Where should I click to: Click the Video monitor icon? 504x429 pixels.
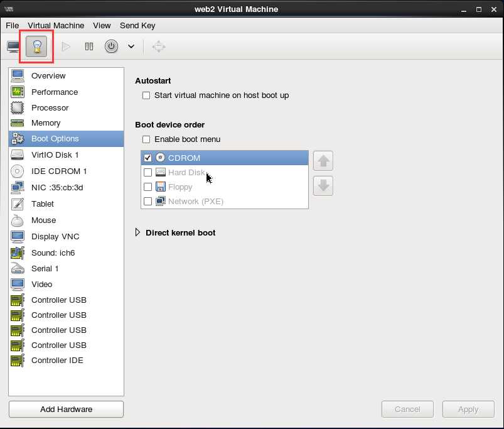tap(18, 285)
